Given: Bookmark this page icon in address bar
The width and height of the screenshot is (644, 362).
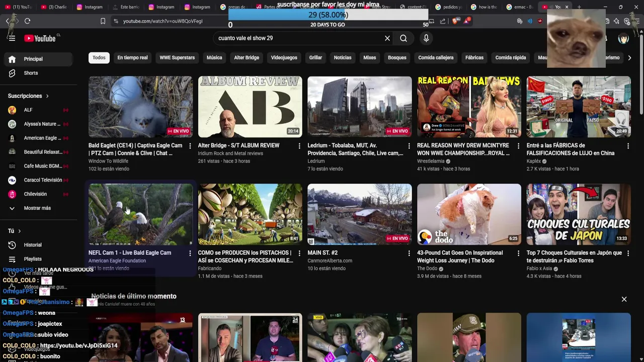Looking at the screenshot, I should pyautogui.click(x=103, y=21).
